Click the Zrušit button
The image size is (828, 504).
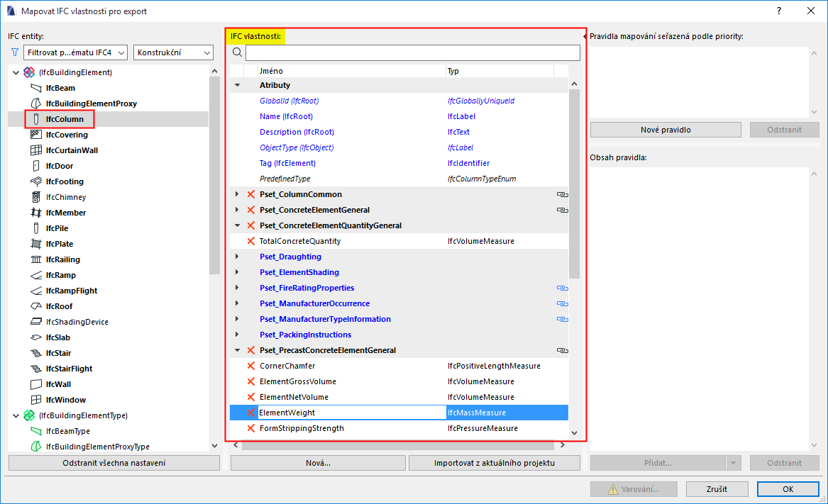717,489
